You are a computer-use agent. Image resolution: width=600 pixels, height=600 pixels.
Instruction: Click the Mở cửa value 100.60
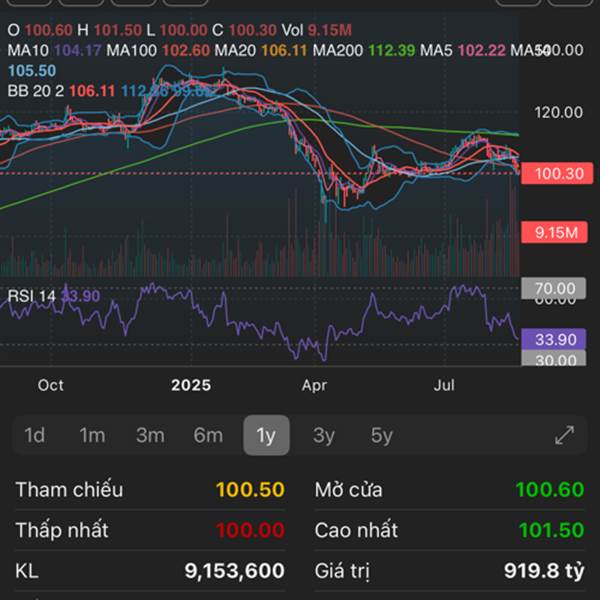(550, 489)
